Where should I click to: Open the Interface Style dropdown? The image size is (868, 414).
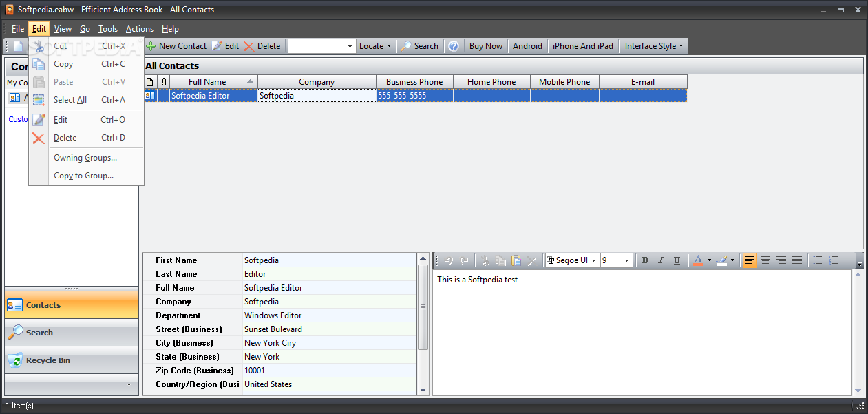point(654,46)
